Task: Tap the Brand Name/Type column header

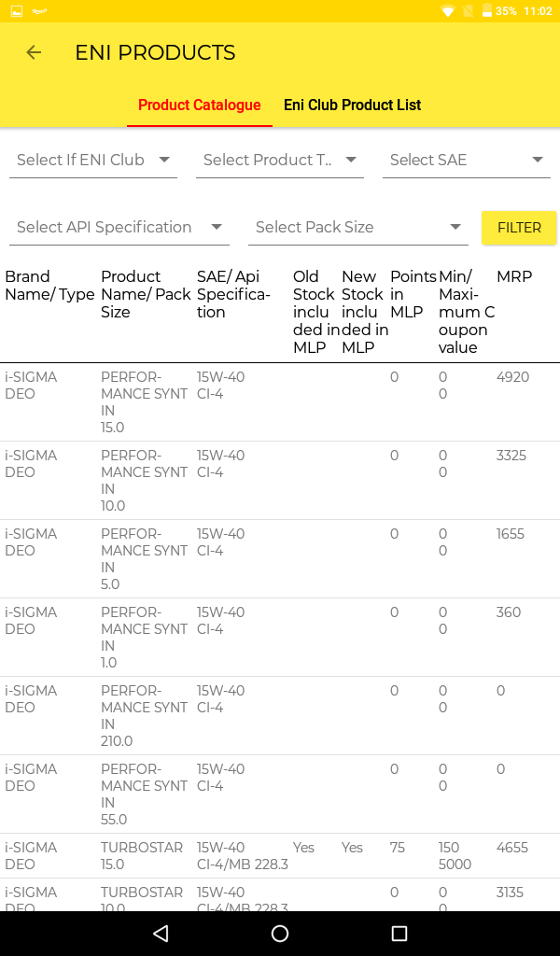Action: click(x=49, y=286)
